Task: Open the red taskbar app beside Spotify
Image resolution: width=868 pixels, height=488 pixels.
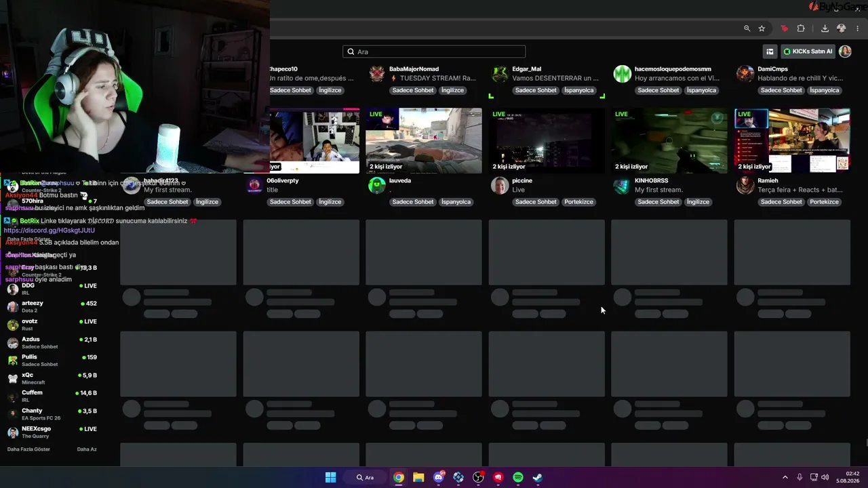Action: point(498,477)
